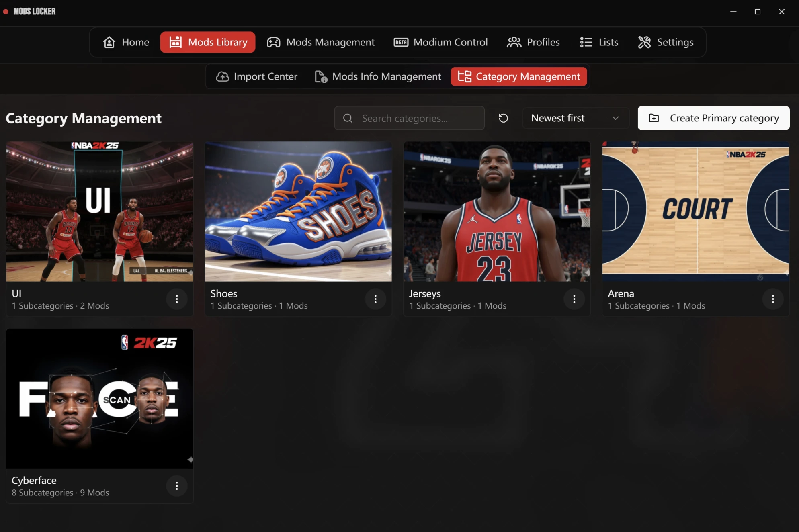Open the Settings tab
This screenshot has width=799, height=532.
(666, 42)
